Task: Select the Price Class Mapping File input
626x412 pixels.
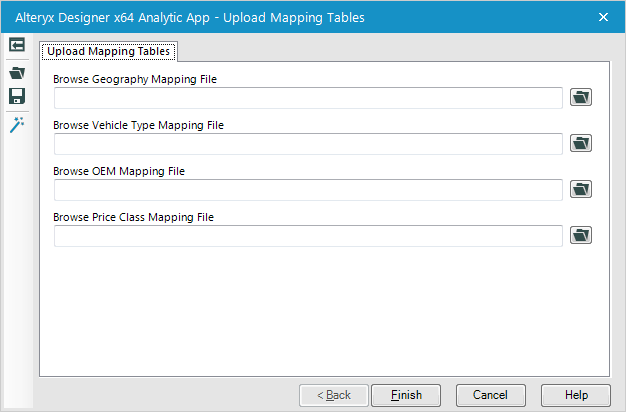Action: pyautogui.click(x=308, y=235)
